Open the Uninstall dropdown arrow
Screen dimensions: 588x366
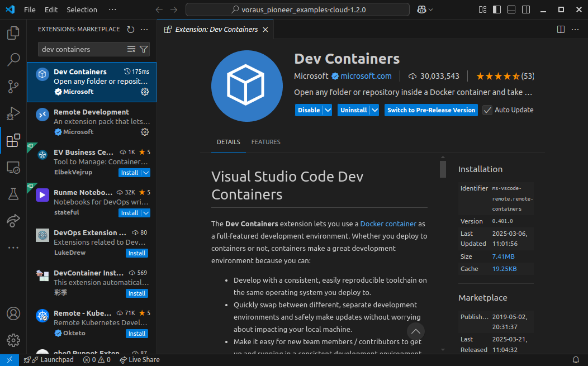(374, 110)
